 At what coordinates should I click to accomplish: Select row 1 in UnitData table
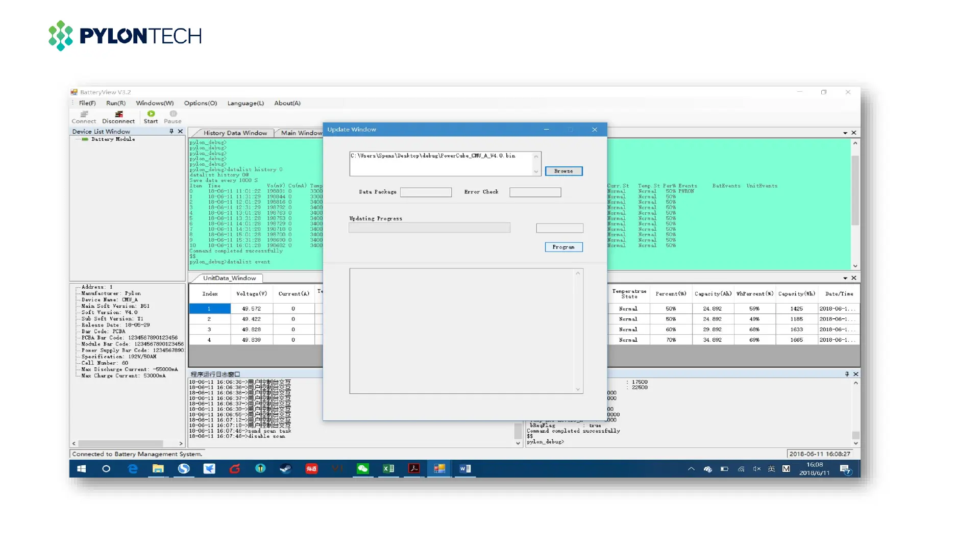[x=209, y=309]
